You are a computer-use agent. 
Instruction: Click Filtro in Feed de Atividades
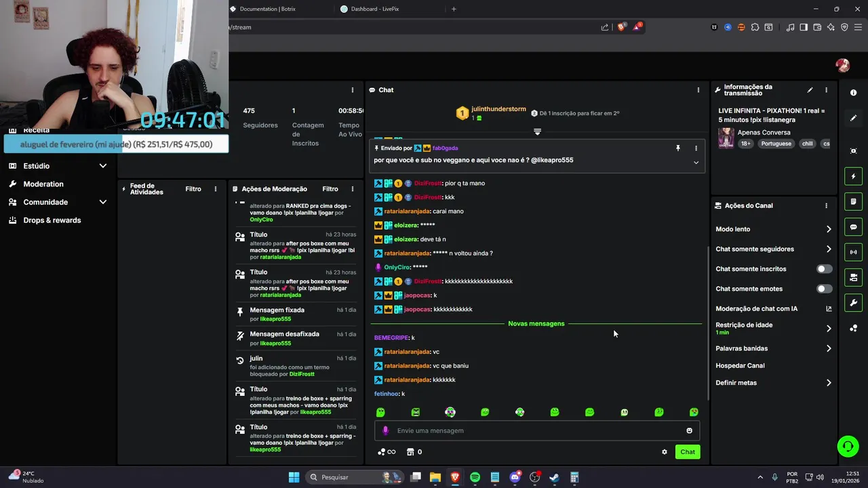[x=193, y=189]
